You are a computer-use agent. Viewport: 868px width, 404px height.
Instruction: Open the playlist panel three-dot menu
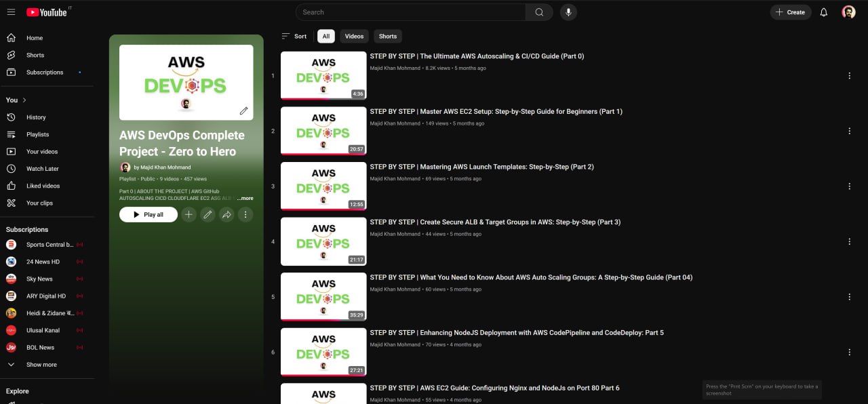point(245,215)
